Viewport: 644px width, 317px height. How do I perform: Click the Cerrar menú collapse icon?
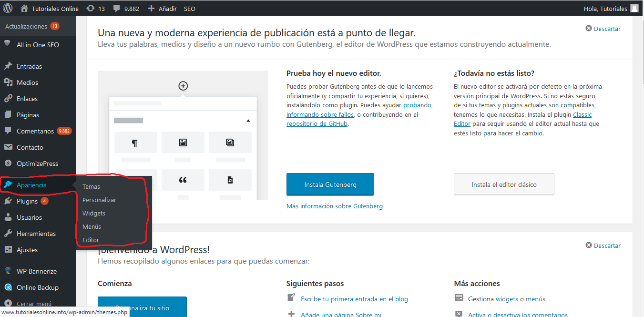[x=8, y=304]
